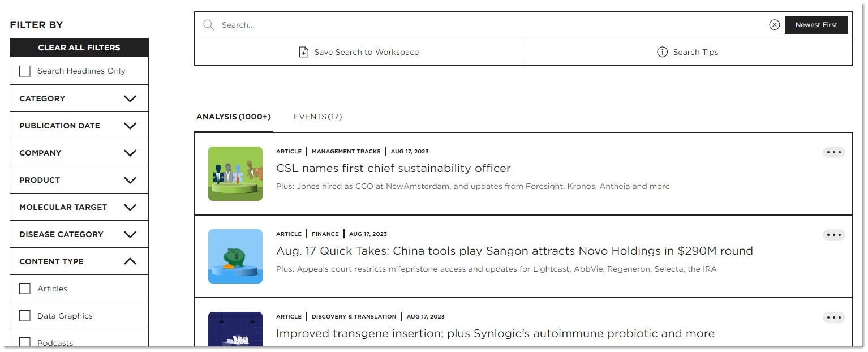
Task: Click the Search Tips info icon
Action: (x=662, y=52)
